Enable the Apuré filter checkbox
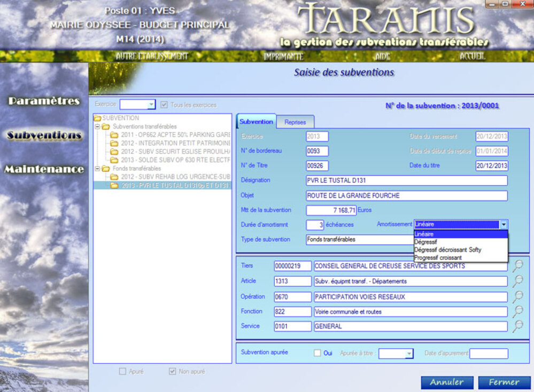Image resolution: width=534 pixels, height=392 pixels. pyautogui.click(x=123, y=371)
